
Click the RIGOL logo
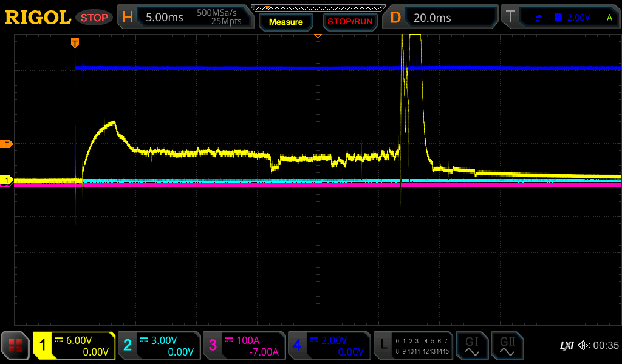pyautogui.click(x=38, y=18)
